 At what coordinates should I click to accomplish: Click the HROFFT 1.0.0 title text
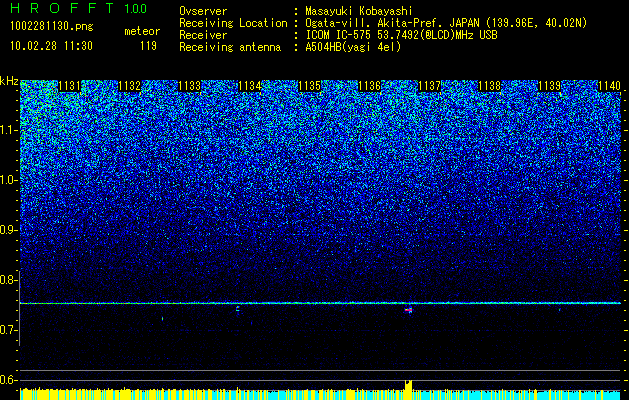pos(79,8)
